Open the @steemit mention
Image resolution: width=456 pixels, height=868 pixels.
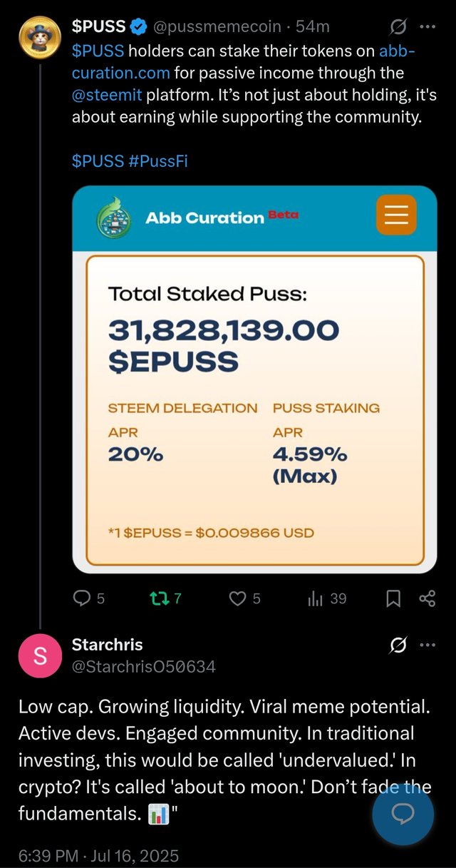click(x=104, y=94)
